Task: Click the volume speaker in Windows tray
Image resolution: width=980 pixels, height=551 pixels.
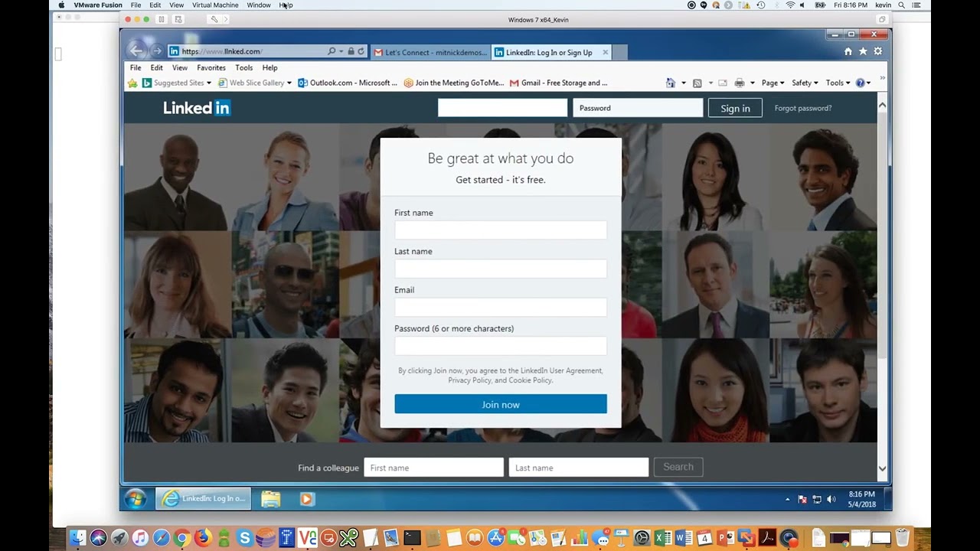Action: pyautogui.click(x=831, y=500)
